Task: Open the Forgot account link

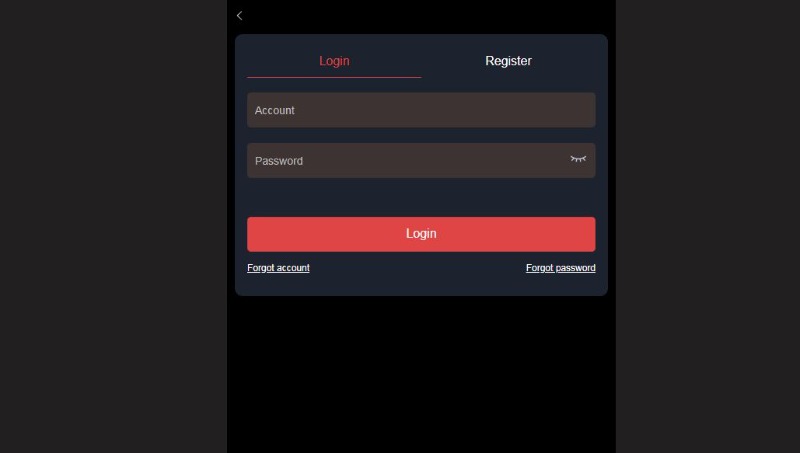Action: tap(278, 268)
